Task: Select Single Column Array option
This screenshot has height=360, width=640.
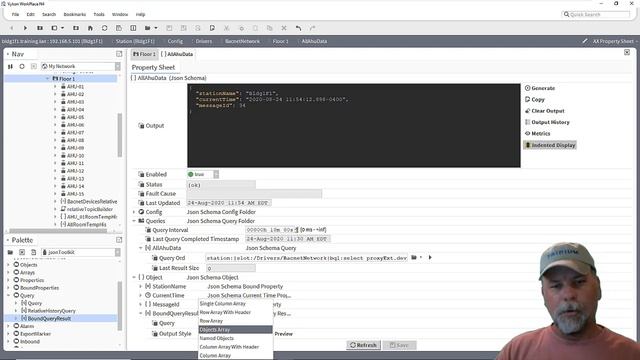Action: click(x=235, y=304)
